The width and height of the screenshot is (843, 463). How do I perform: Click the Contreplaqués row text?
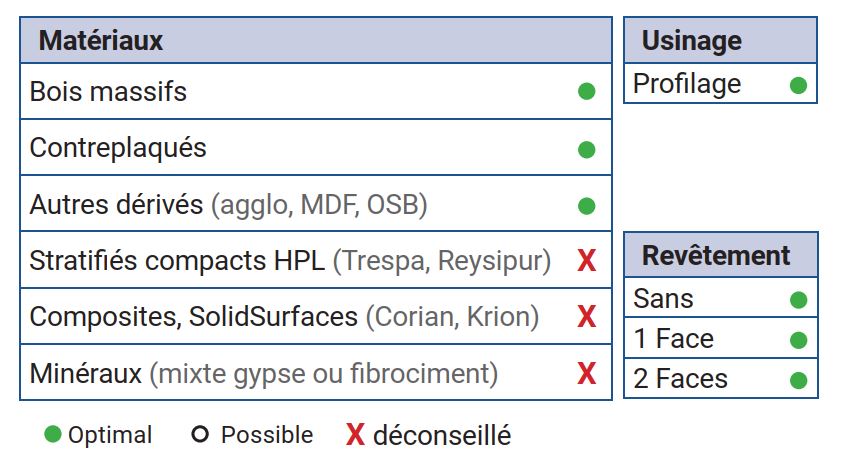[x=118, y=148]
